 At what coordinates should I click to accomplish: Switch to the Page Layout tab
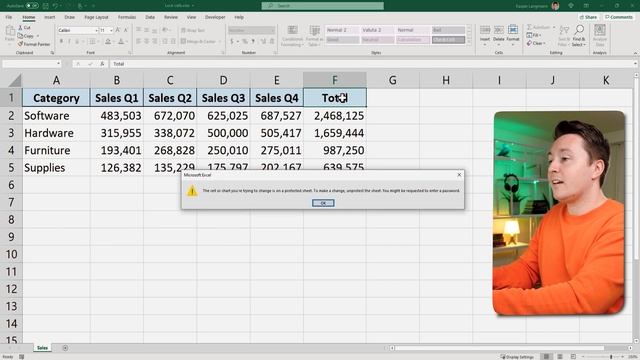[96, 17]
